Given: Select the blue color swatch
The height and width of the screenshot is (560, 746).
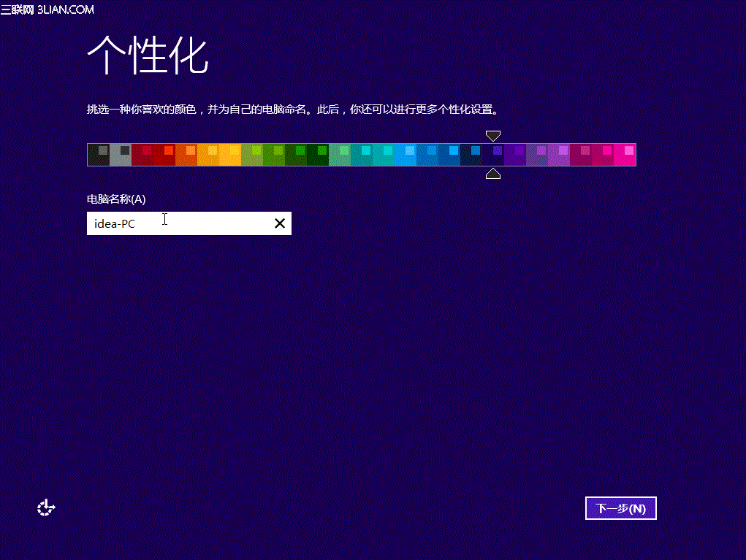Looking at the screenshot, I should coord(447,155).
